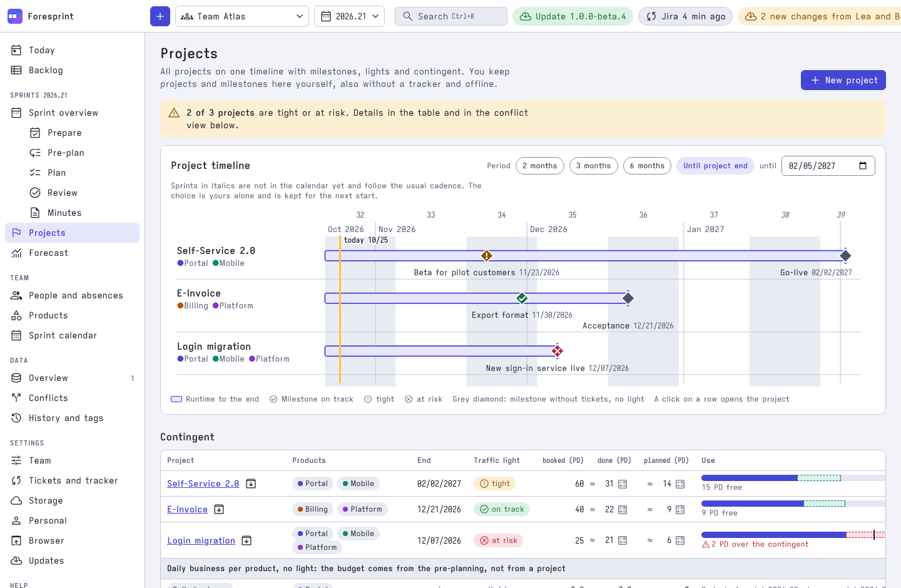This screenshot has width=901, height=588.
Task: Open the Prepare step
Action: point(81,133)
